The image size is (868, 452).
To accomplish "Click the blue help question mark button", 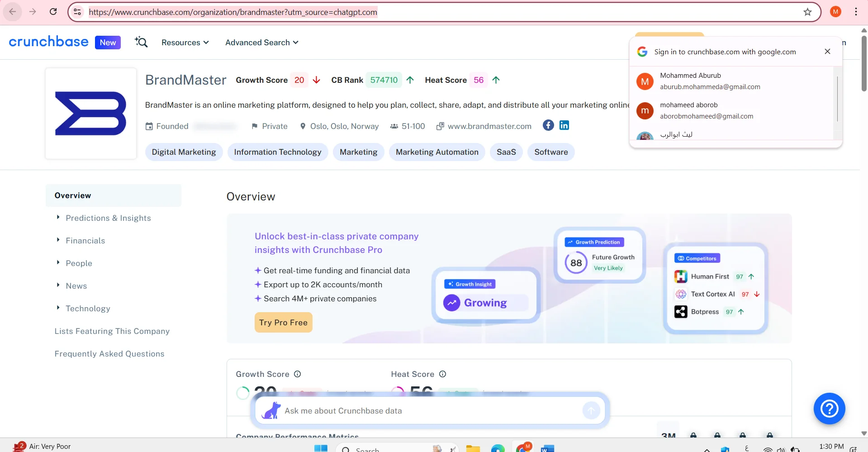I will [x=829, y=409].
